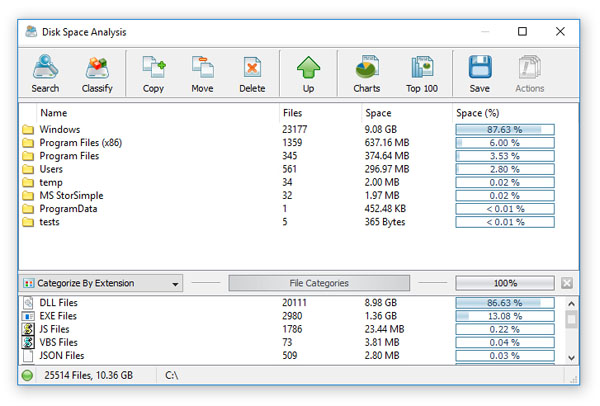This screenshot has width=600, height=406.
Task: Select the MS StorSimple folder name
Action: [71, 196]
